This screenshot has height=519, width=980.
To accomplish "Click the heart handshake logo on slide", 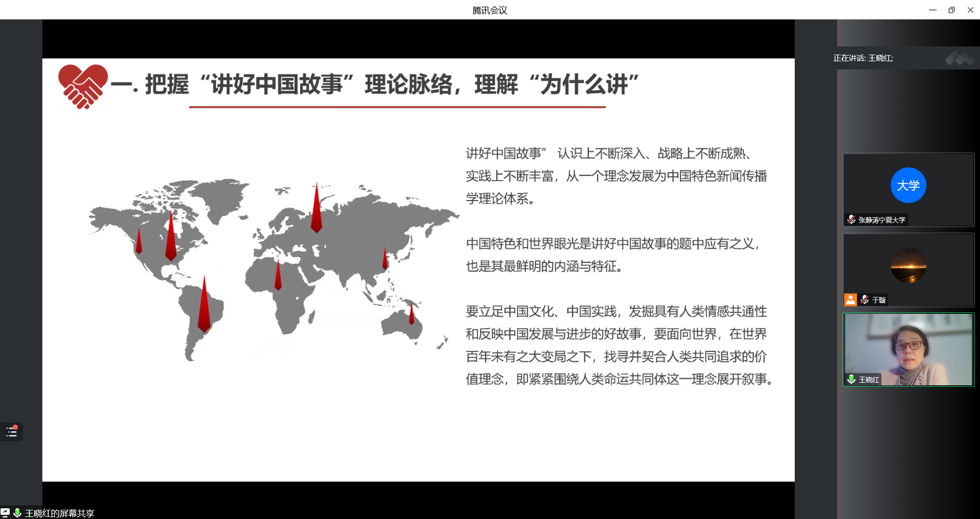I will [83, 86].
